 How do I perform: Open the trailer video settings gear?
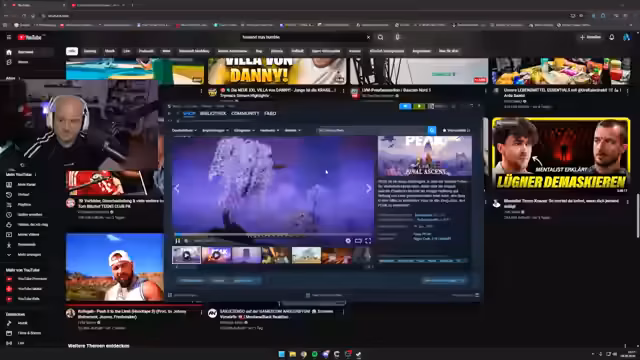(x=348, y=241)
